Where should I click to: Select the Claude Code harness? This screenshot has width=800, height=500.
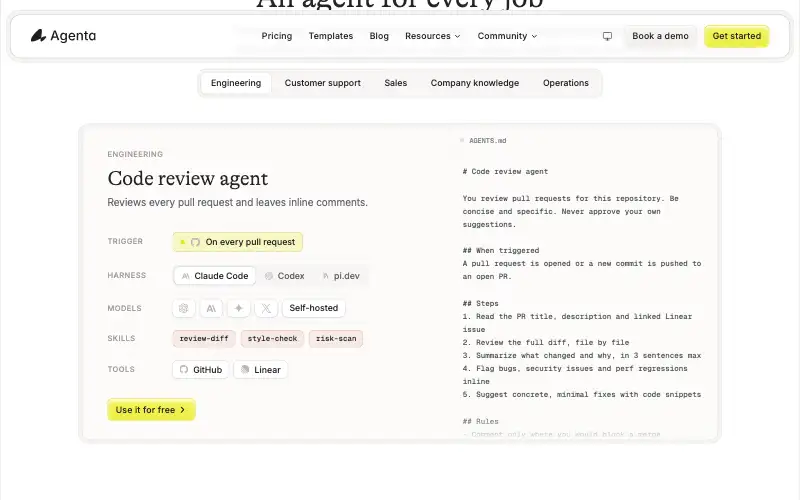click(x=215, y=276)
